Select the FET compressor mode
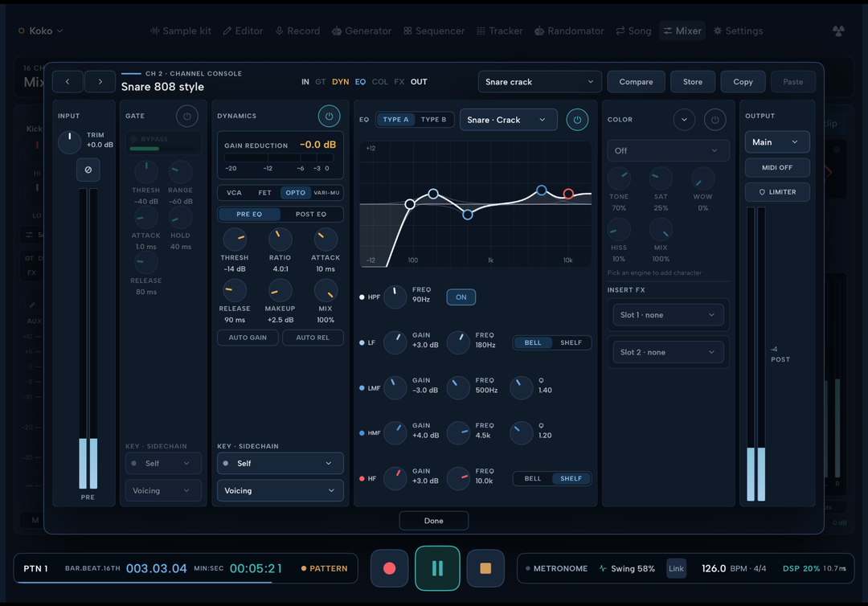Screen dimensions: 868x606 (264, 193)
